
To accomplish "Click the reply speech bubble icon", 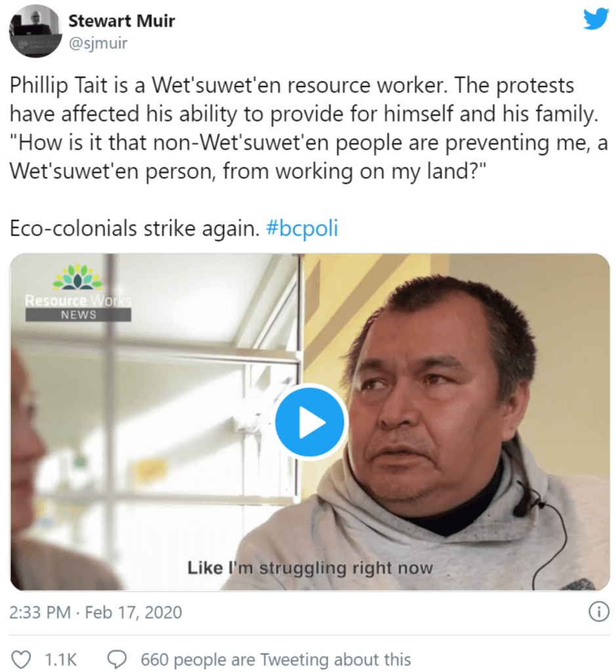I will pos(117,659).
